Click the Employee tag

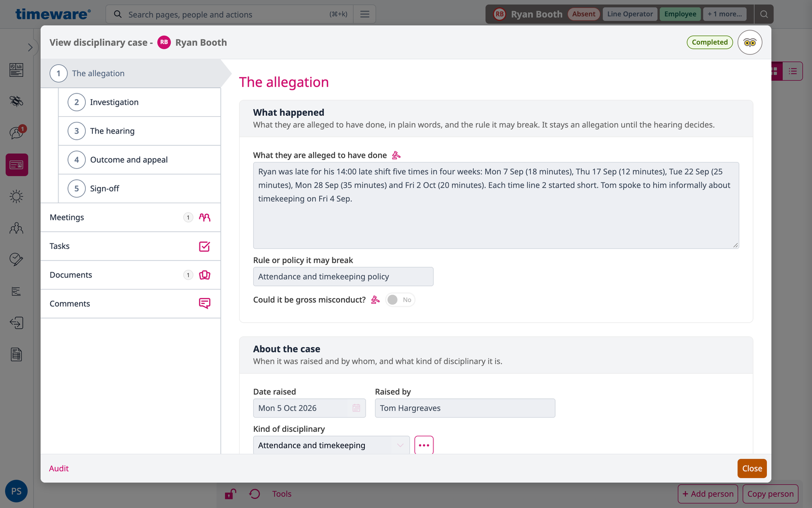680,14
